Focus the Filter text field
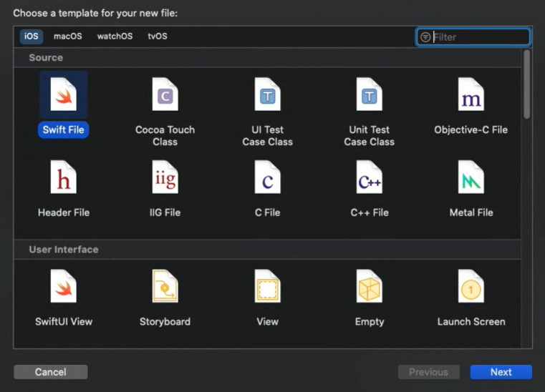The height and width of the screenshot is (392, 545). 473,36
